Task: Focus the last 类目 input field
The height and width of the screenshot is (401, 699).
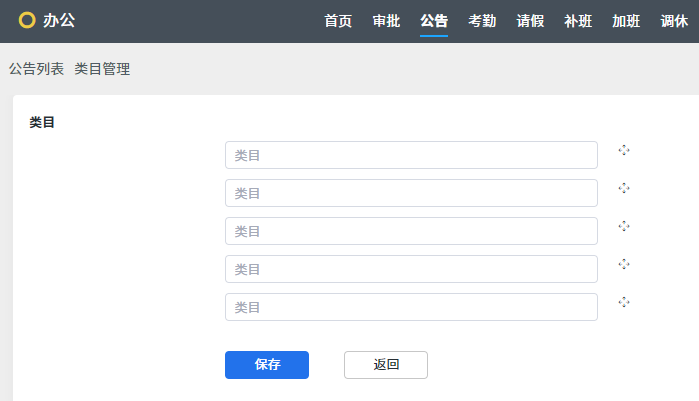Action: 411,307
